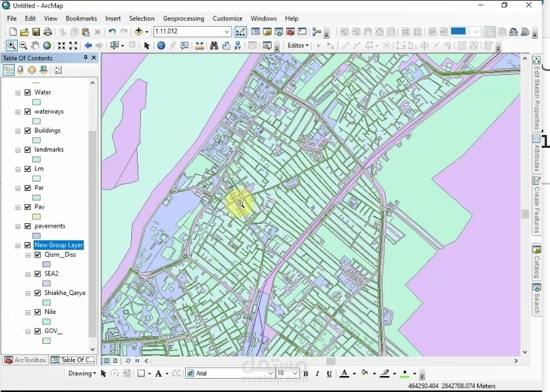Collapse the Water layer legend

tap(18, 93)
